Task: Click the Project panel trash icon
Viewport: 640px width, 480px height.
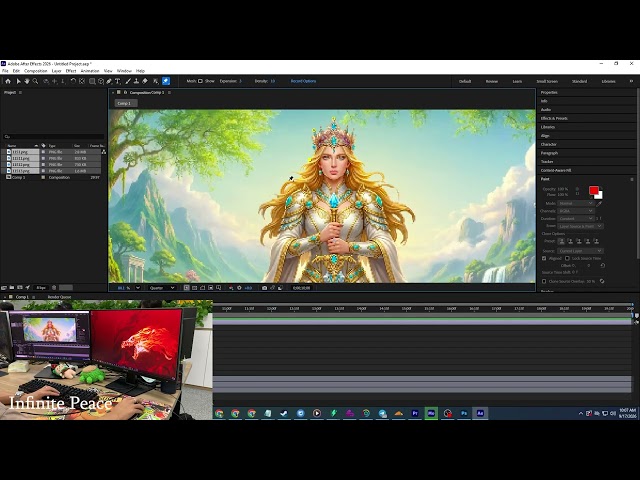Action: click(54, 288)
